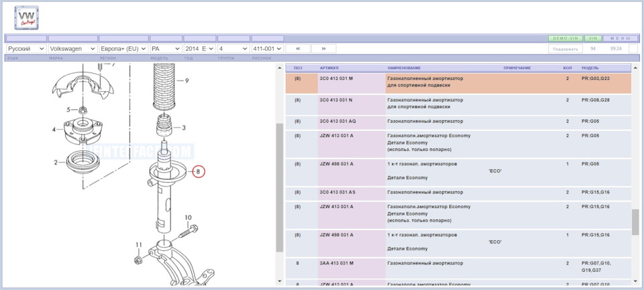This screenshot has height=290, width=644.
Task: Click part number 4 callout in diagram
Action: [54, 130]
